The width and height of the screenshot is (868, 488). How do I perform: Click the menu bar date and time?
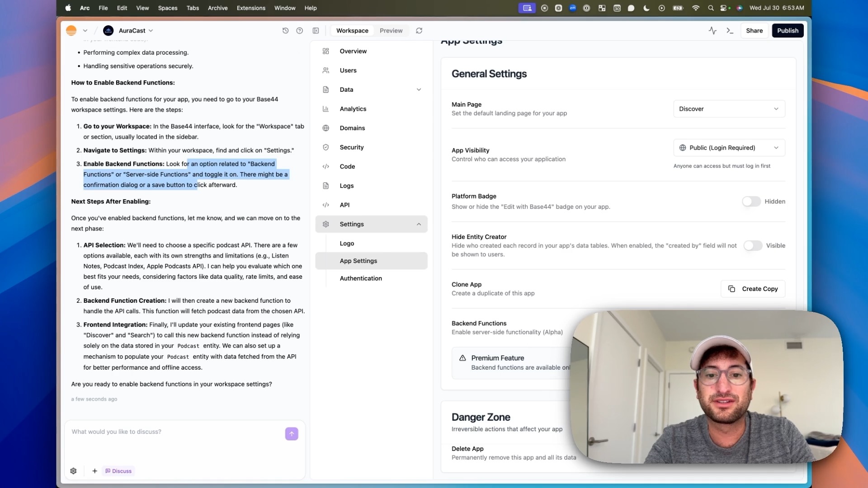[777, 8]
